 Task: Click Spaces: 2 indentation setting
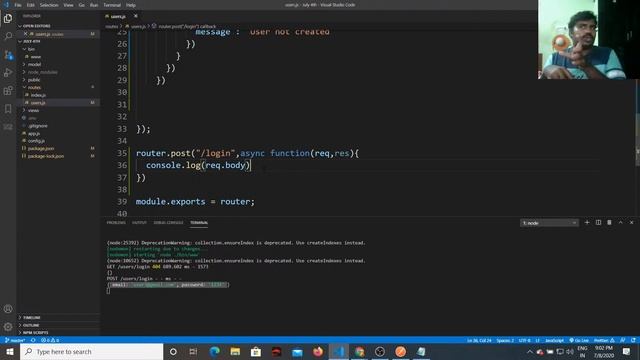(505, 340)
